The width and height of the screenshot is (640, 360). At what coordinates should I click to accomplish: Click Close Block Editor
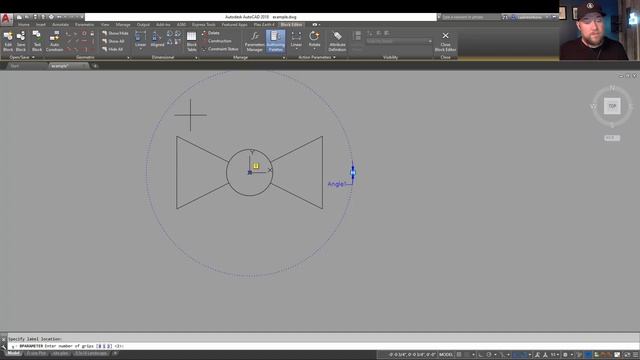click(445, 41)
